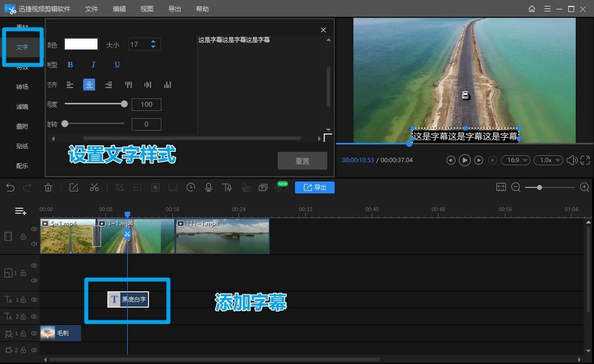This screenshot has height=364, width=594.
Task: Open the 编辑 menu
Action: (x=119, y=9)
